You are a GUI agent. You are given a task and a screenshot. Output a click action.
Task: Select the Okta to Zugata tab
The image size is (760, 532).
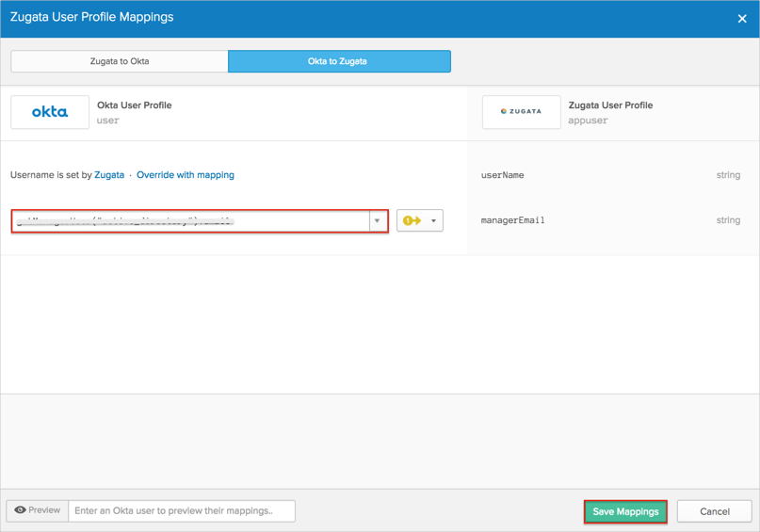[338, 61]
